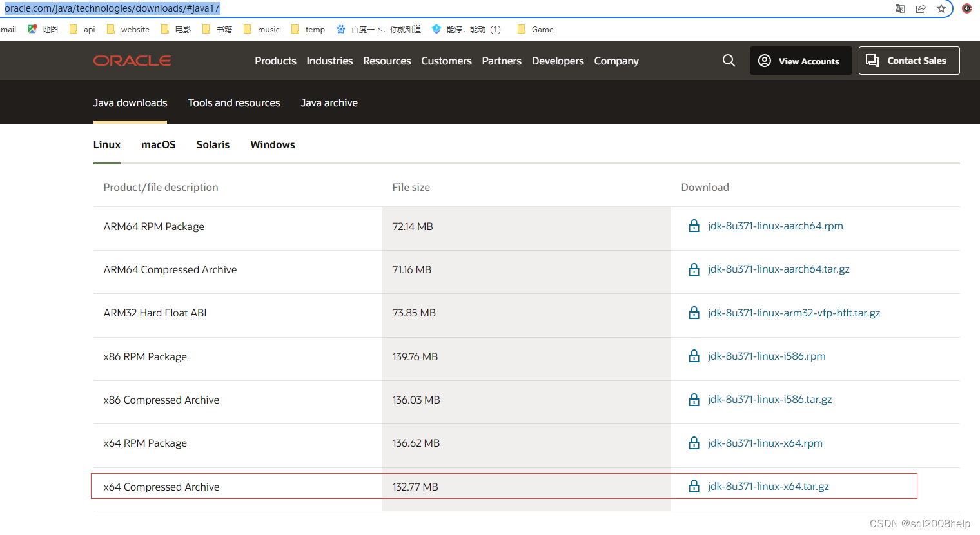Click the red browser extension icon
Viewport: 980px width, 535px height.
[967, 8]
